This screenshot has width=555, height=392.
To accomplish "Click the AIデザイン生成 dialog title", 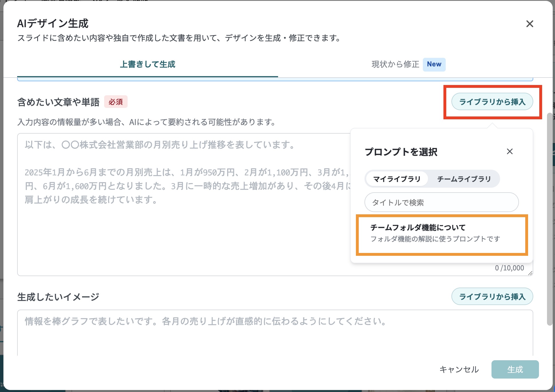I will (x=53, y=23).
